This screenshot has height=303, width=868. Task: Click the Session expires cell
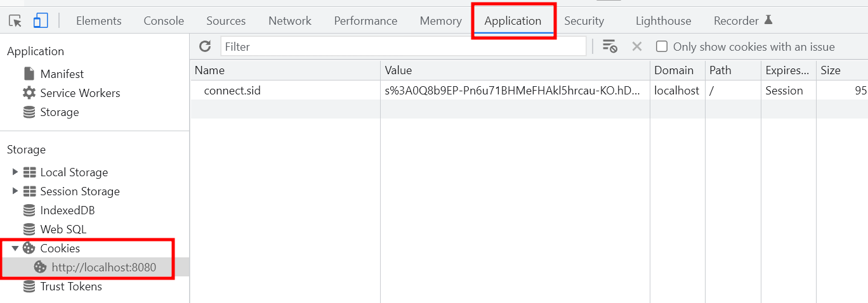tap(788, 91)
